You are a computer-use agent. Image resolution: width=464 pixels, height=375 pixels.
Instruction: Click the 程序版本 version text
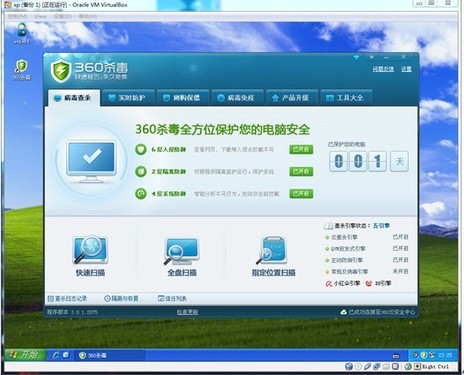click(x=72, y=312)
